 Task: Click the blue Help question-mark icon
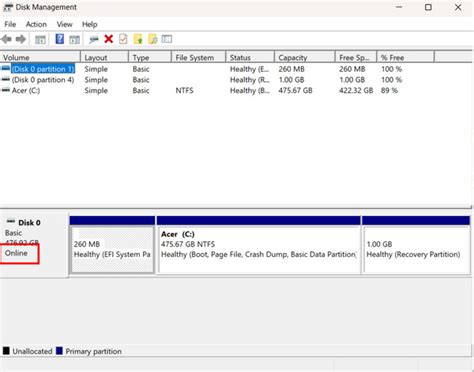[x=60, y=39]
